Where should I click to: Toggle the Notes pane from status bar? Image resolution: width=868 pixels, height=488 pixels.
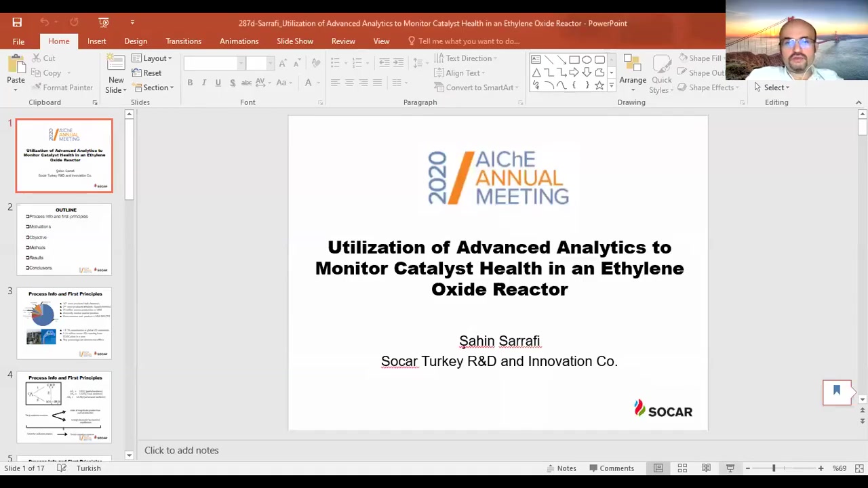[561, 468]
